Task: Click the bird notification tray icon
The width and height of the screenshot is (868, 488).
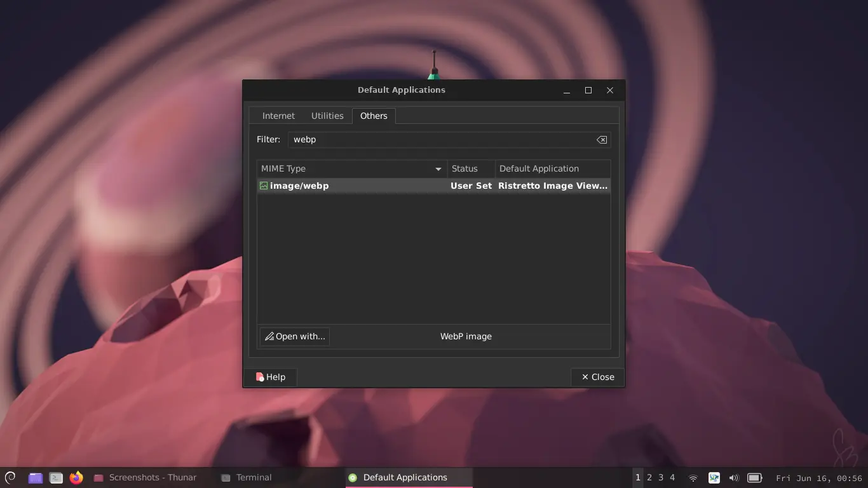Action: pyautogui.click(x=714, y=478)
